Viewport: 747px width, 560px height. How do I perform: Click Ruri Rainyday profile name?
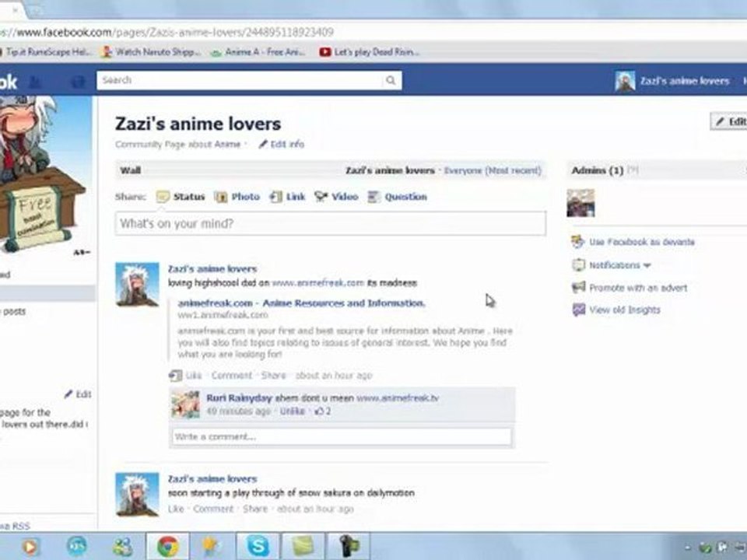pyautogui.click(x=239, y=397)
